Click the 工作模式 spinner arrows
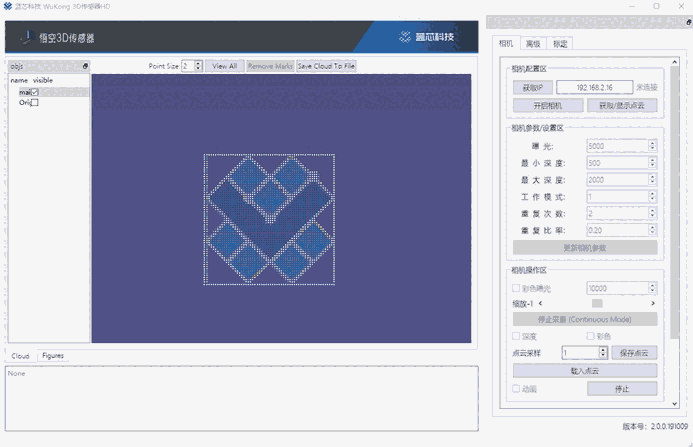693x447 pixels. (x=652, y=196)
